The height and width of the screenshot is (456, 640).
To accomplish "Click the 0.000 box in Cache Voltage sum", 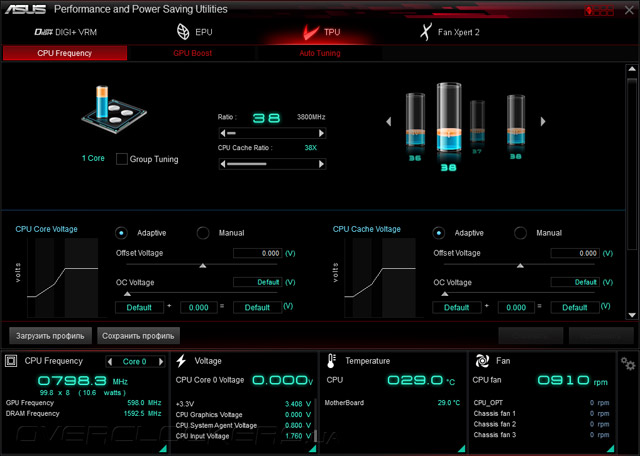I will point(516,307).
